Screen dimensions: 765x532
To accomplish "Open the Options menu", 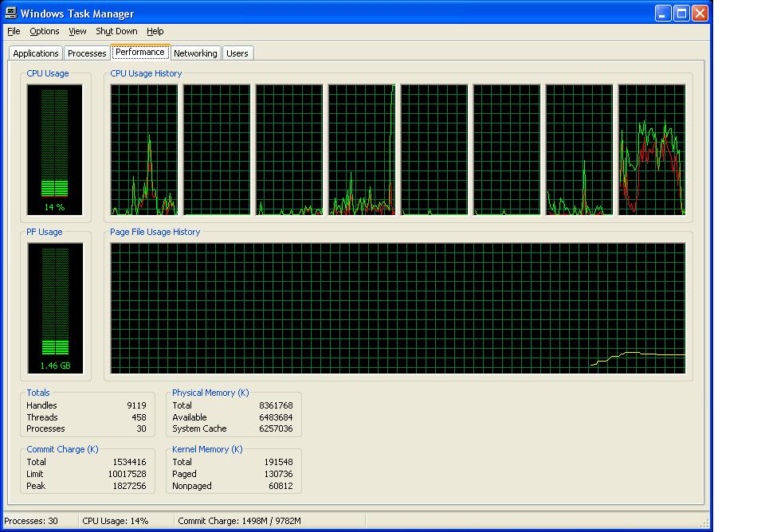I will (x=45, y=31).
